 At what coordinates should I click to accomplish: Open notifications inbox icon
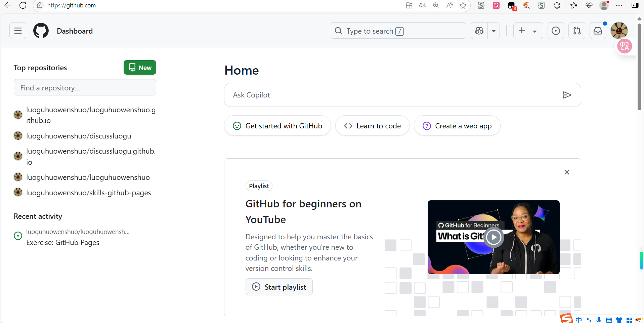tap(598, 31)
